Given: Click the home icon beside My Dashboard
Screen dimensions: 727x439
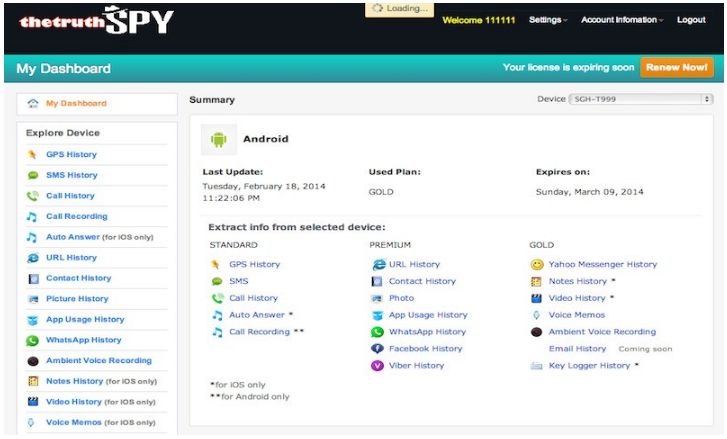Looking at the screenshot, I should (33, 104).
